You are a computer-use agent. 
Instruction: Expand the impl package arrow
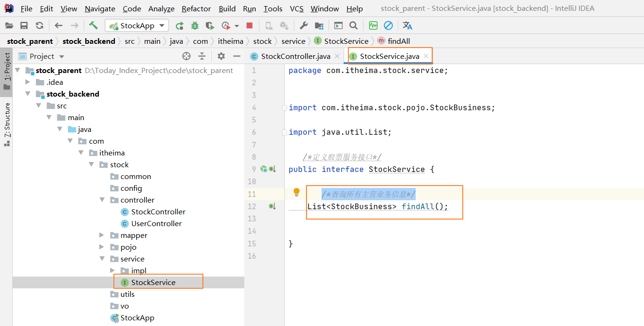[112, 270]
